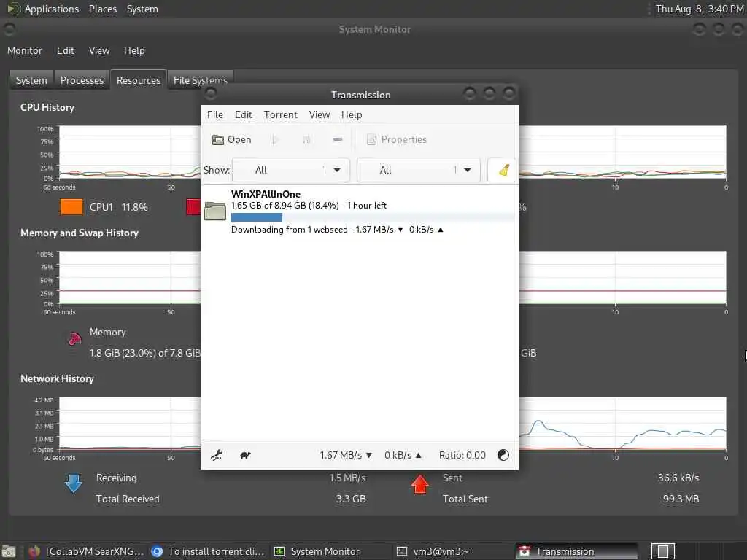Viewport: 747px width, 560px height.
Task: Switch to 'To install torrent cli...' taskbar window
Action: pos(208,551)
